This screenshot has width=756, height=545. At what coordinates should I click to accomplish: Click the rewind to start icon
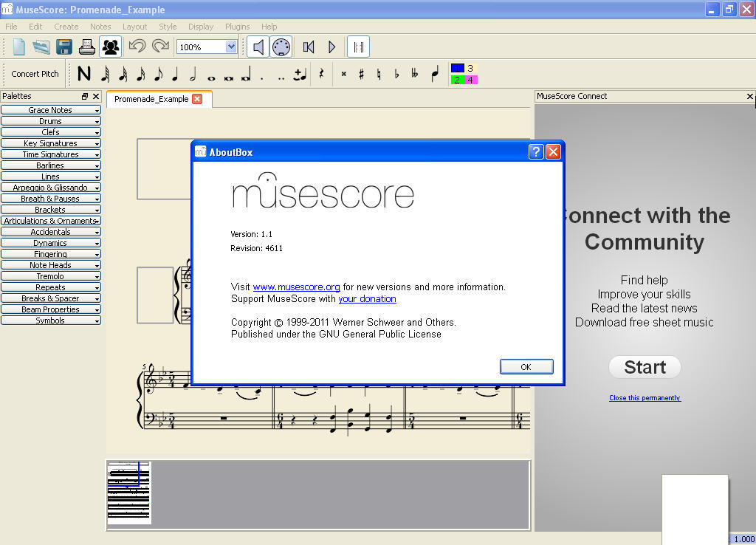308,46
